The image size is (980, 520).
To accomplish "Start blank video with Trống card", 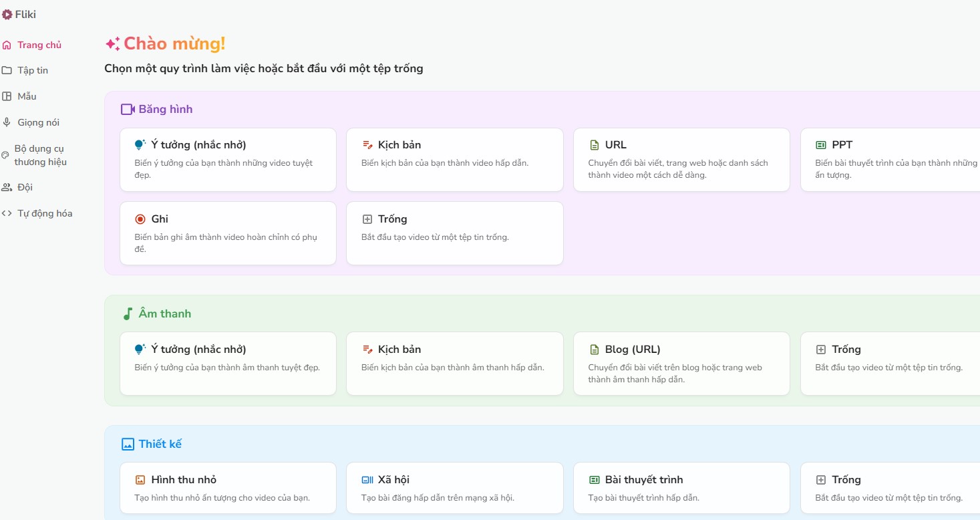I will [454, 233].
